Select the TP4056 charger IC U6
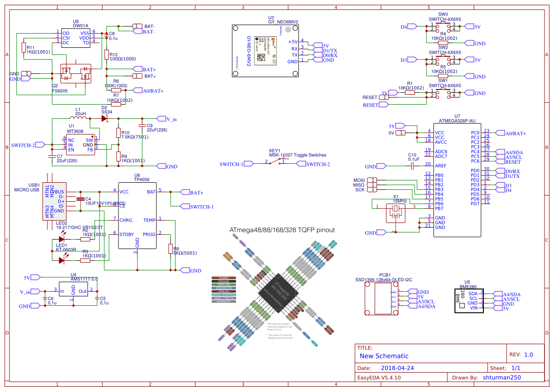The height and width of the screenshot is (392, 554). [137, 215]
